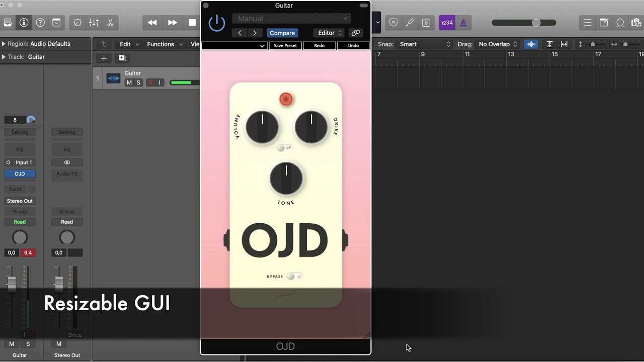Open the Library panel icon
Image resolution: width=644 pixels, height=362 pixels.
8,23
